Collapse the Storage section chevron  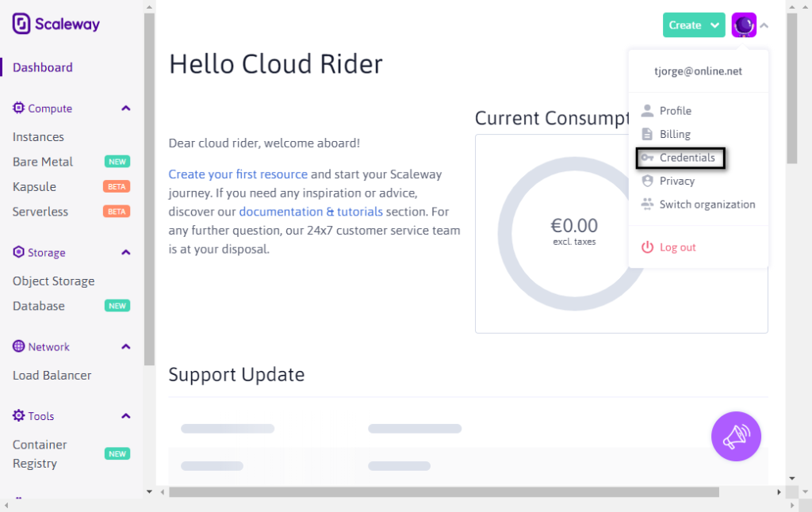pyautogui.click(x=126, y=253)
